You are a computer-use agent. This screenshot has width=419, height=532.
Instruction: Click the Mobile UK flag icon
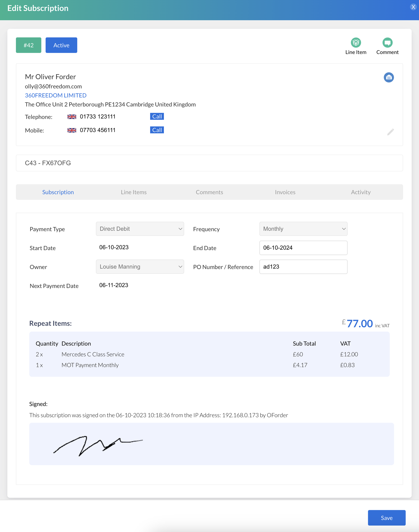coord(72,130)
